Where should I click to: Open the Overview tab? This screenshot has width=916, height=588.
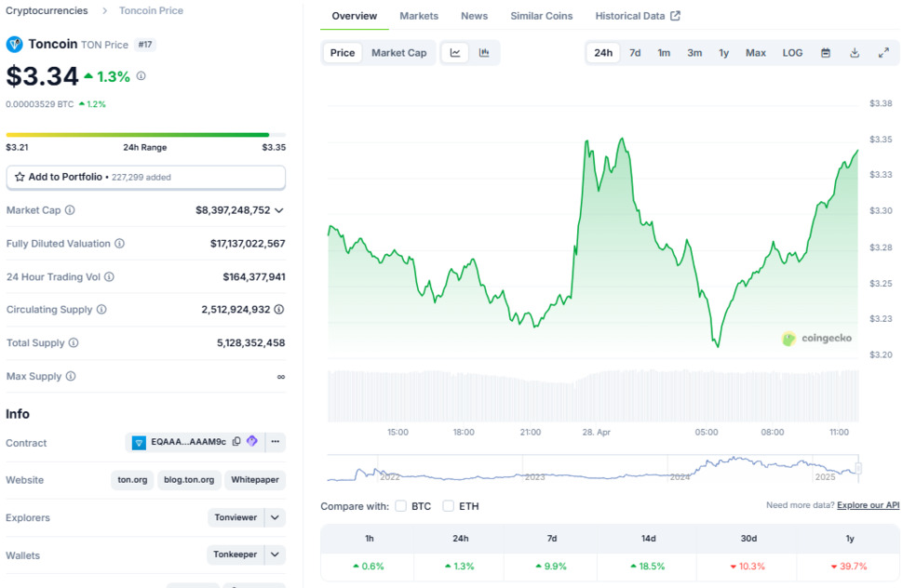354,16
